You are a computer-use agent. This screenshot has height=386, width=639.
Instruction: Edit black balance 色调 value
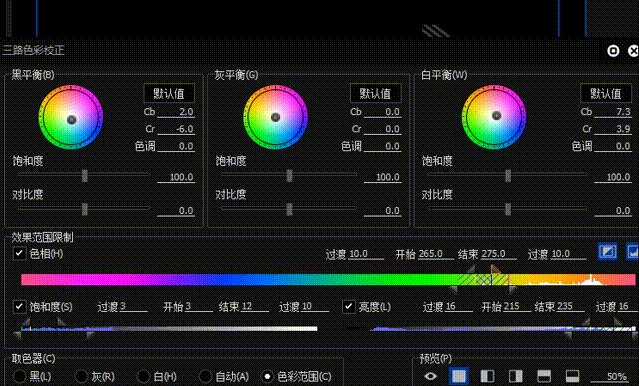176,146
